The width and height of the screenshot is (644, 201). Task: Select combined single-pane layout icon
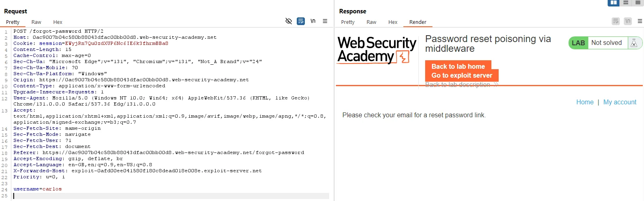click(638, 2)
